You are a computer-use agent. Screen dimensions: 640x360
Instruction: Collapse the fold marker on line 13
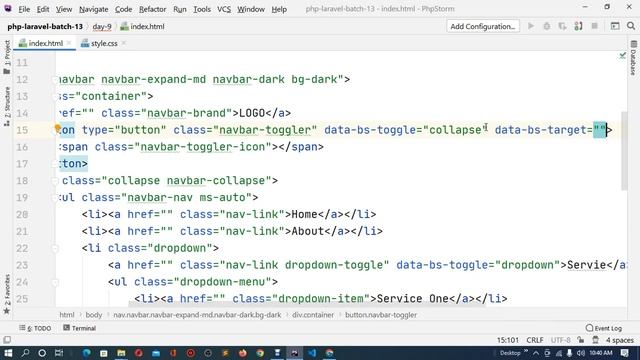(55, 96)
